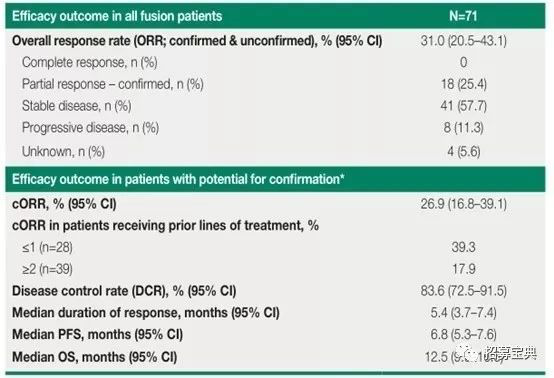
Task: Click the value 41 (57.7)
Action: click(x=464, y=106)
